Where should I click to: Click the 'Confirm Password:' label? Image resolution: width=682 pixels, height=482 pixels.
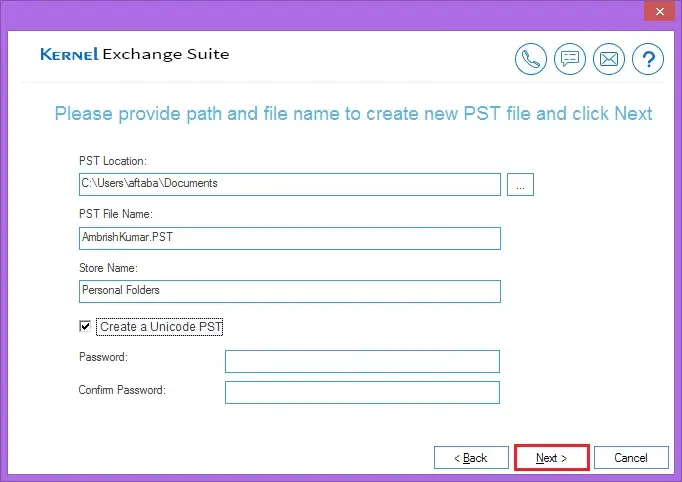pyautogui.click(x=122, y=390)
